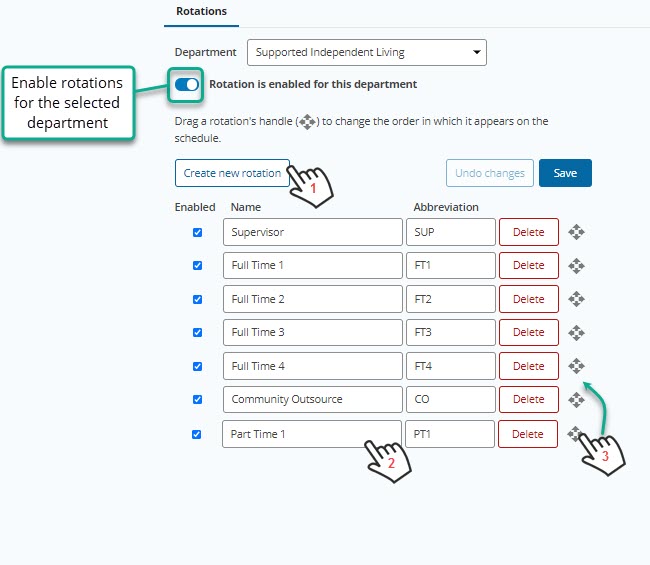Click the Full Time 4 name field
Viewport: 650px width, 565px height.
click(x=313, y=366)
